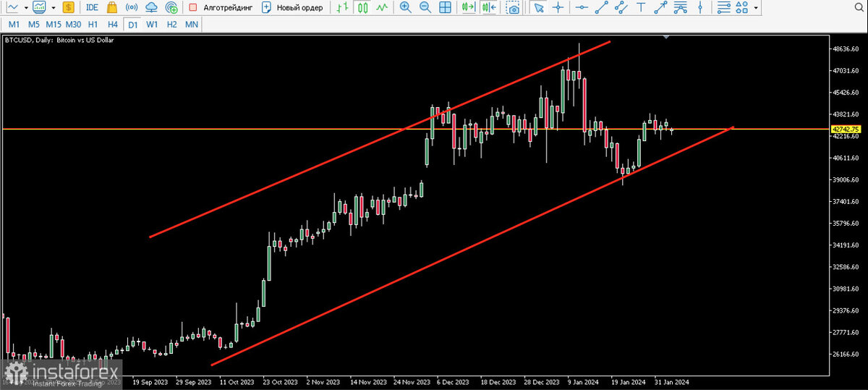
Task: Switch to M1 timeframe
Action: pos(14,24)
